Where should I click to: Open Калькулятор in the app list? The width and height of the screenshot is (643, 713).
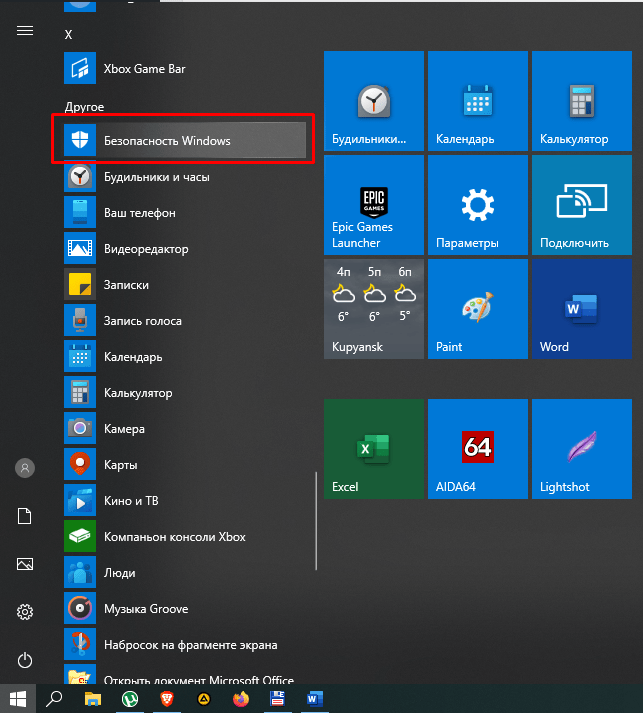click(185, 393)
